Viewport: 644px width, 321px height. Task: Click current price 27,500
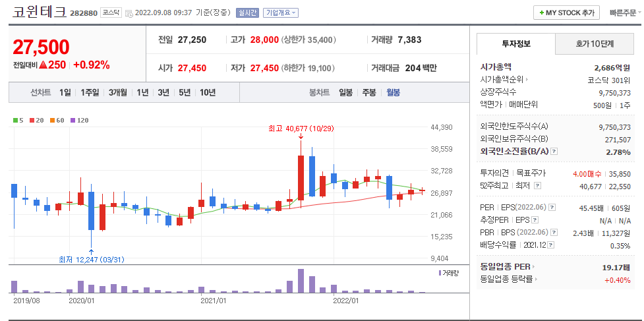(x=41, y=47)
